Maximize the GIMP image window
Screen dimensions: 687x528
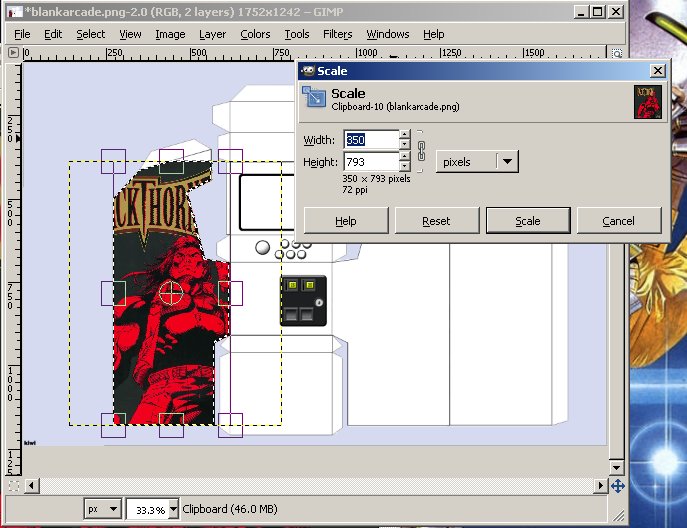598,12
